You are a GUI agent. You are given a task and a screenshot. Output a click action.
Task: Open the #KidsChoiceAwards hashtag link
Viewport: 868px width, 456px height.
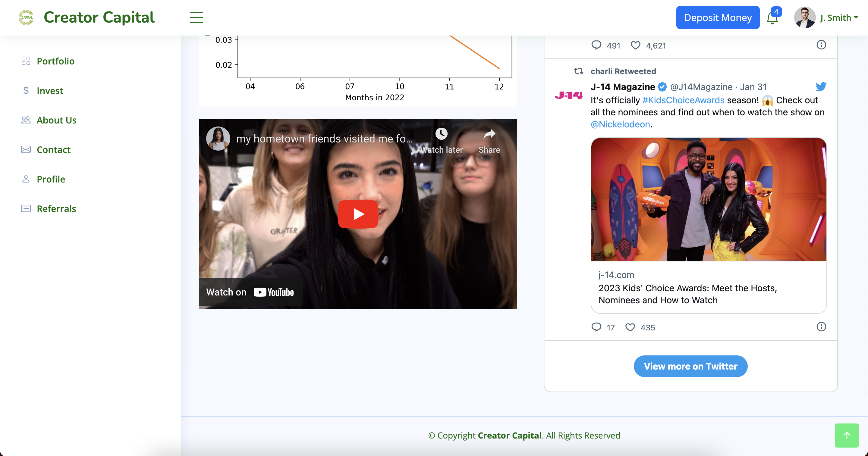(683, 100)
